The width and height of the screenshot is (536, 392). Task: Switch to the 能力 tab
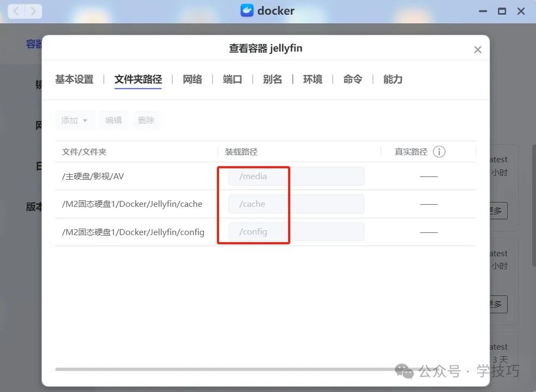pos(392,79)
